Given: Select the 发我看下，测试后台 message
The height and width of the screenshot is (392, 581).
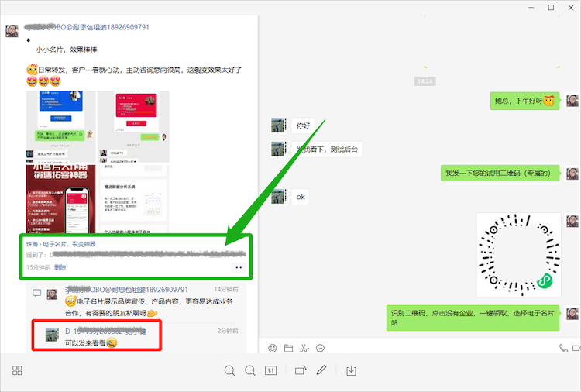Looking at the screenshot, I should 327,150.
